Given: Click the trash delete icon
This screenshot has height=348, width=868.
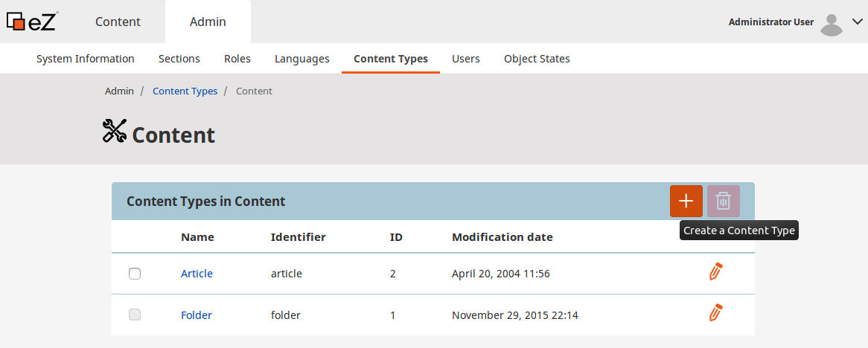Looking at the screenshot, I should coord(723,201).
